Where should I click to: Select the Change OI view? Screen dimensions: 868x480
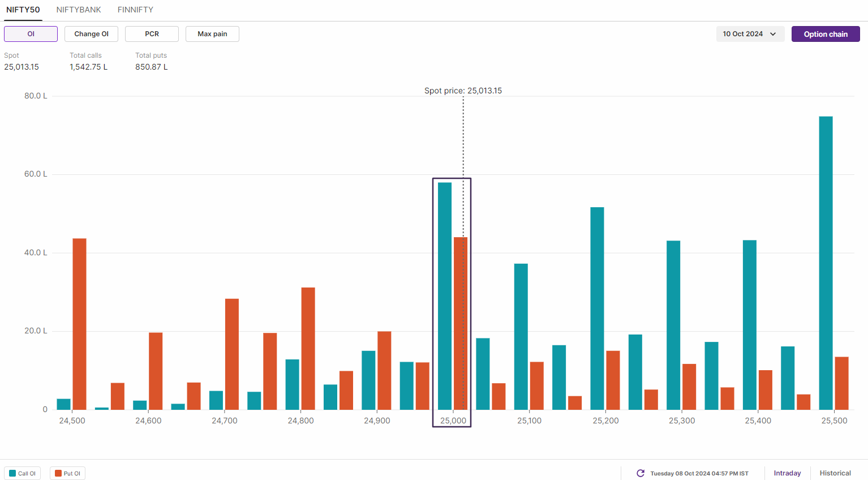pyautogui.click(x=91, y=34)
